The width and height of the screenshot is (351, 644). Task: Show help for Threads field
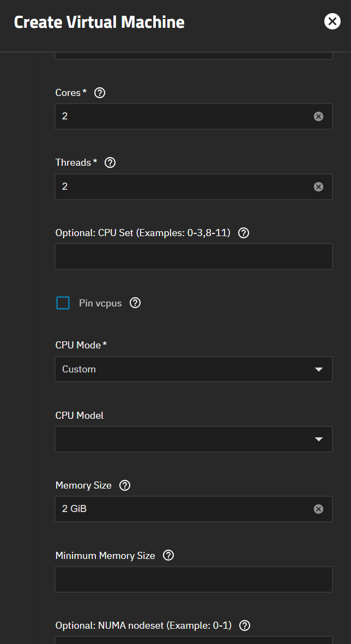tap(110, 162)
